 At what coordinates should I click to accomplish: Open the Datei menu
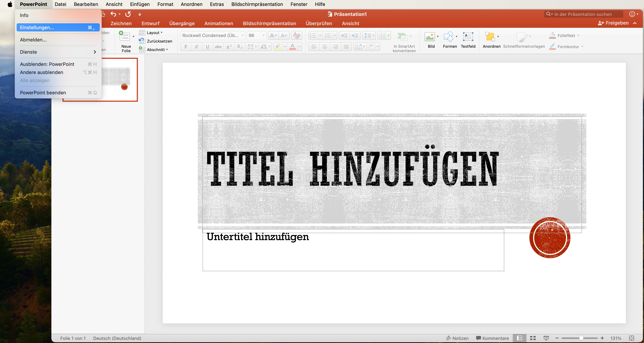pyautogui.click(x=60, y=4)
